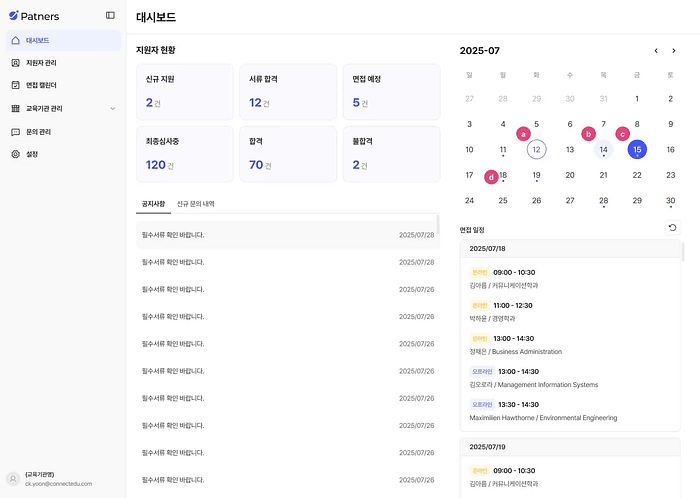
Task: Open the 신규 지원 2건 card
Action: pos(185,92)
